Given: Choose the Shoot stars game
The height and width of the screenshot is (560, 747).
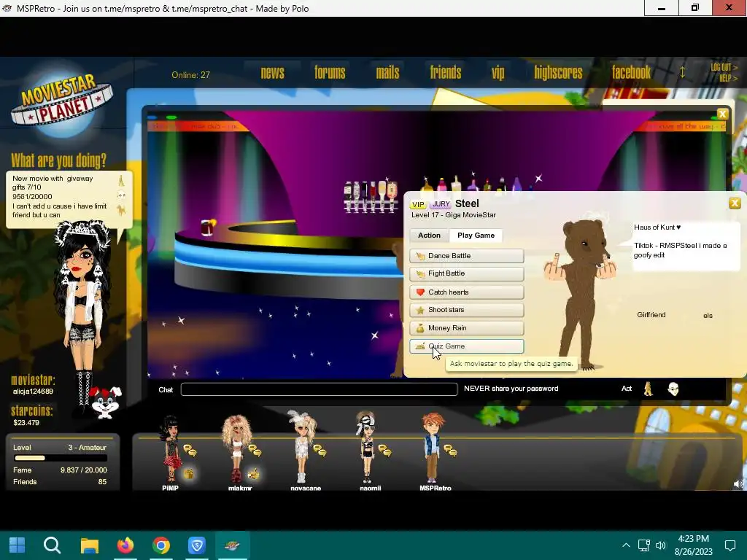Looking at the screenshot, I should (x=466, y=309).
